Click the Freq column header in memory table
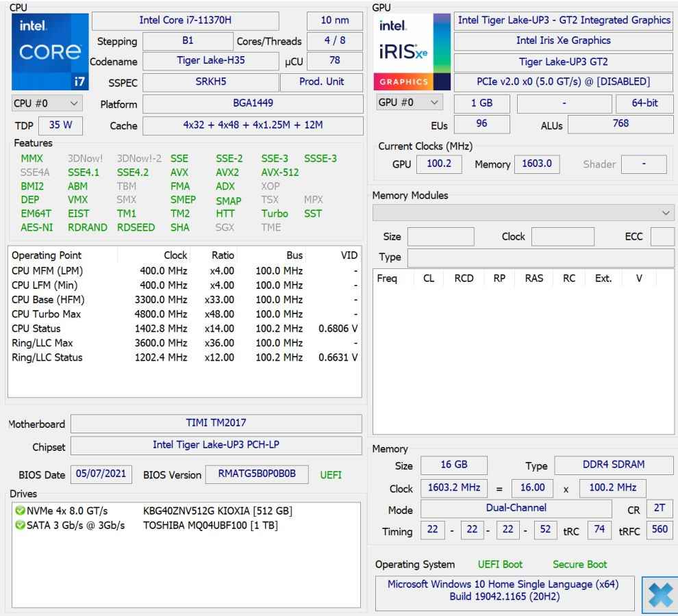This screenshot has height=616, width=678. (386, 279)
